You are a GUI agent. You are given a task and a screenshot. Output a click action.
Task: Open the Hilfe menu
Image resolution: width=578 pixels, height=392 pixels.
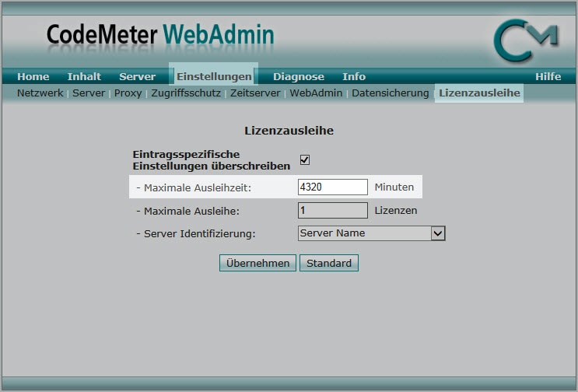548,77
